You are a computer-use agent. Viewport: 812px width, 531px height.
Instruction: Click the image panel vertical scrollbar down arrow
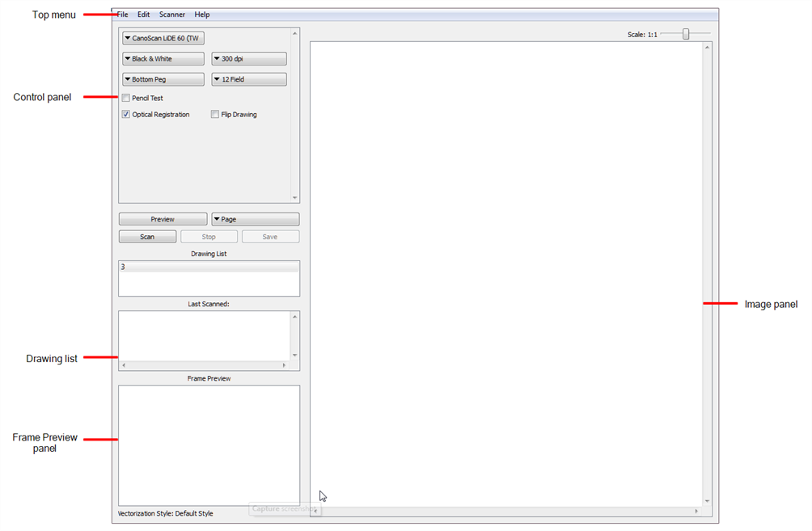pyautogui.click(x=707, y=499)
